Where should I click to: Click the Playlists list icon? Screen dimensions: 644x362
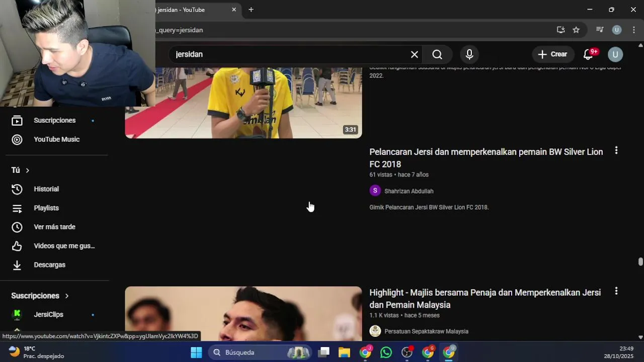17,208
